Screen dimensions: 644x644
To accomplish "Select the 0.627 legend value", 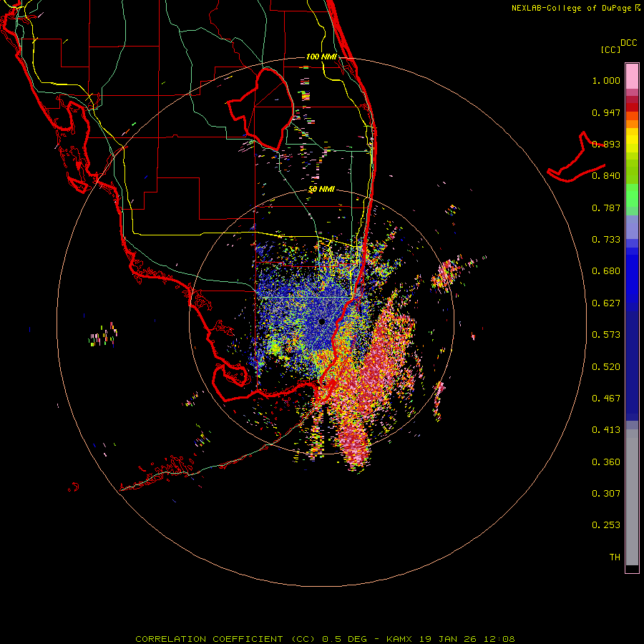I will coord(606,303).
